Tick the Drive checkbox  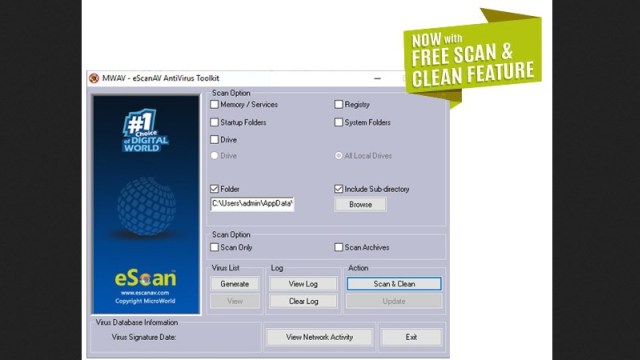[x=214, y=140]
